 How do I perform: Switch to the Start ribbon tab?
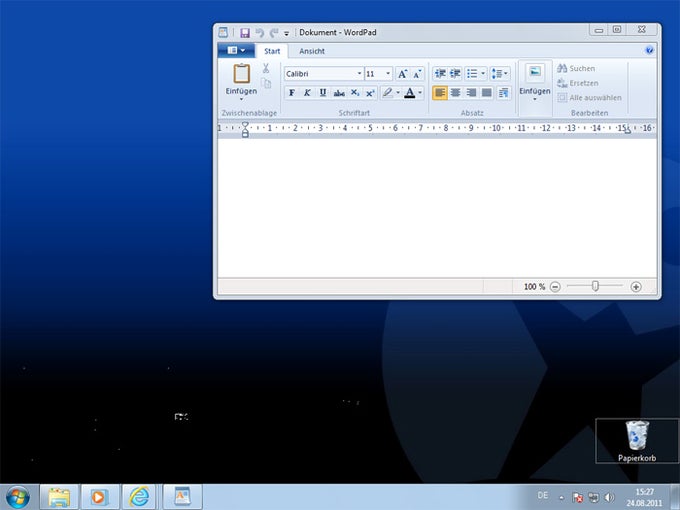[272, 51]
